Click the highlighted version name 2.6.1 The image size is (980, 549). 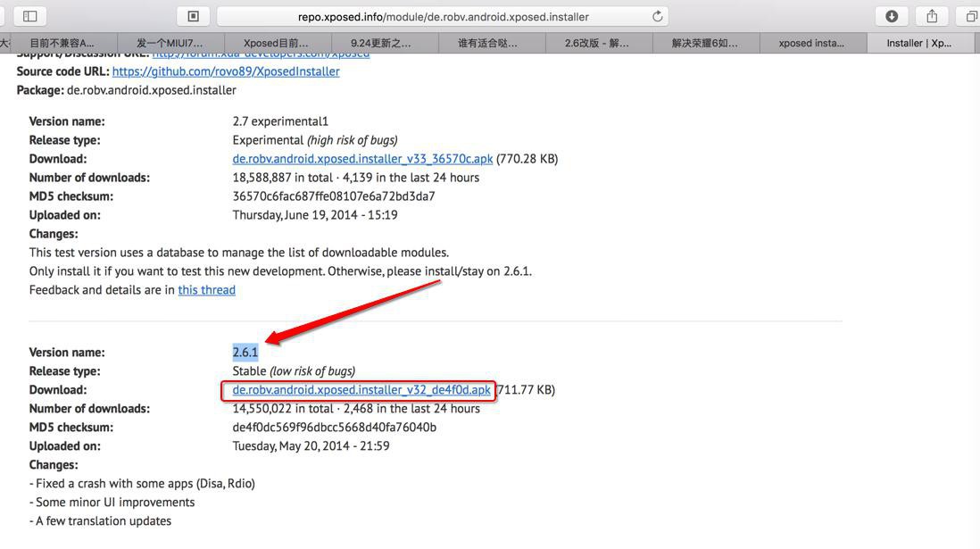[245, 353]
